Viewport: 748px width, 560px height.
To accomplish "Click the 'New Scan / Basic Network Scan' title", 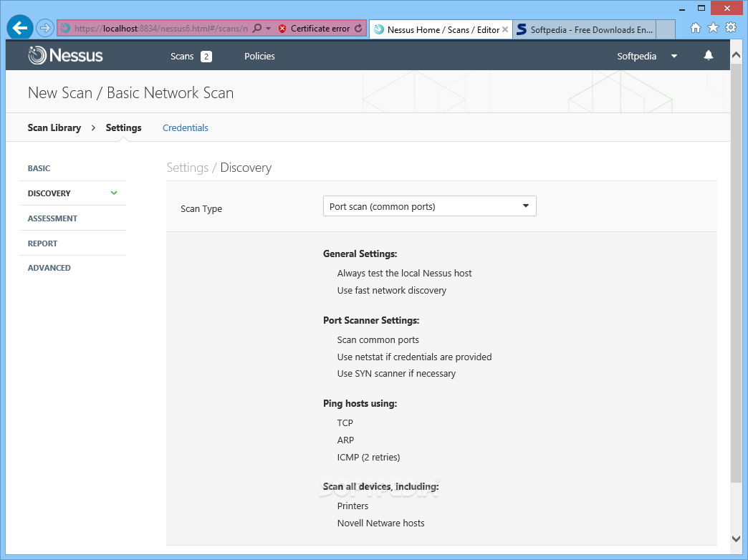I will [130, 92].
